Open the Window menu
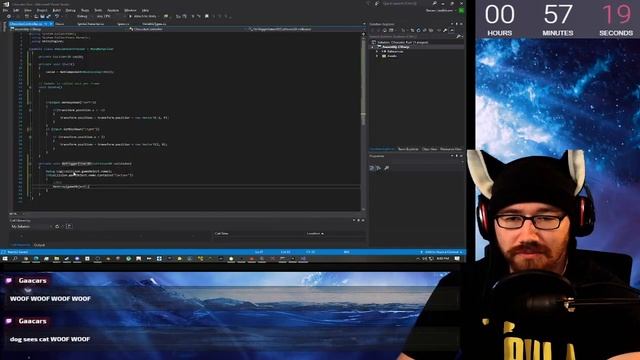This screenshot has width=640, height=360. coord(130,10)
